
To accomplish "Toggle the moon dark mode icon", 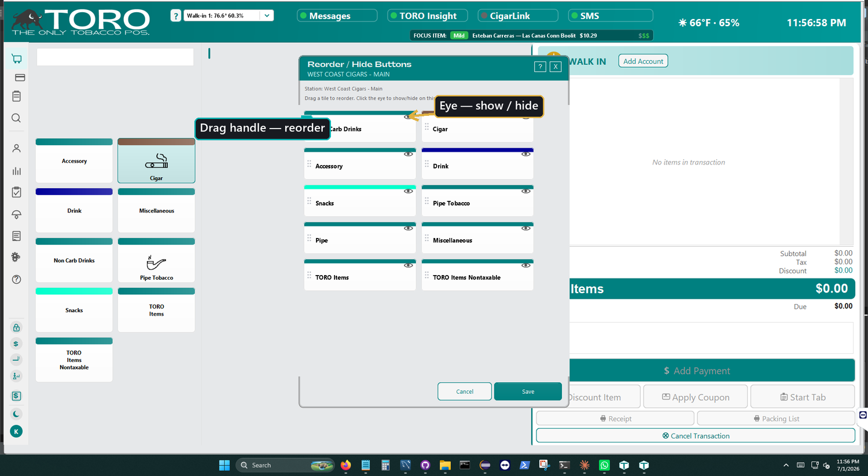I will click(16, 414).
